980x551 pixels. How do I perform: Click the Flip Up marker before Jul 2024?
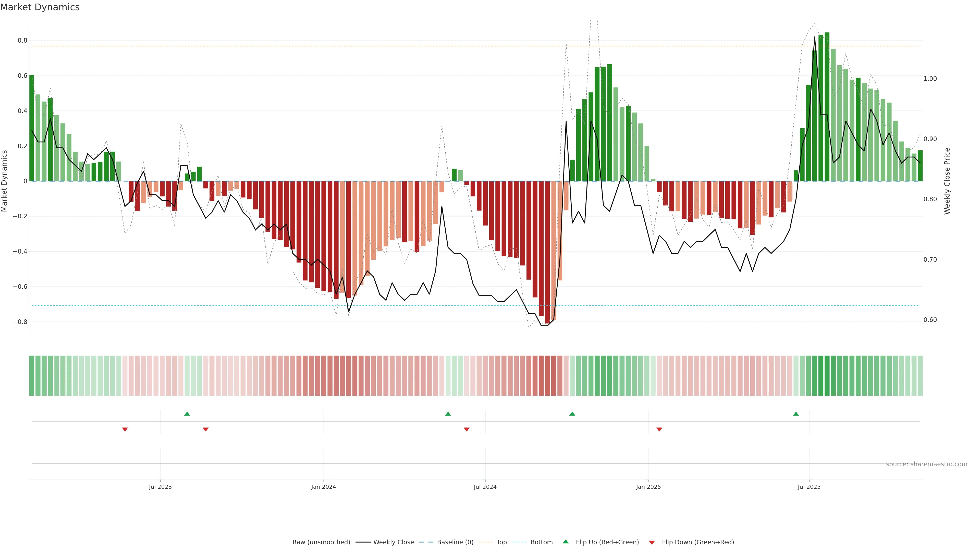tap(448, 414)
